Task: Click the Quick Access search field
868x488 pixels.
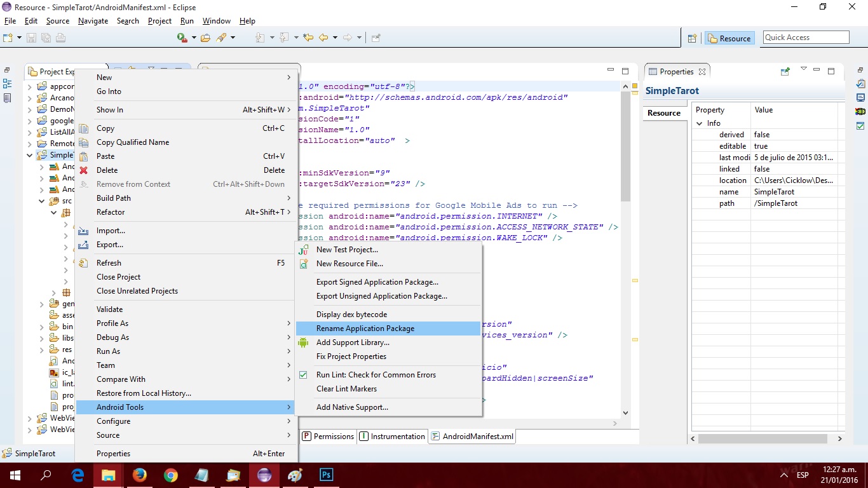Action: point(806,37)
